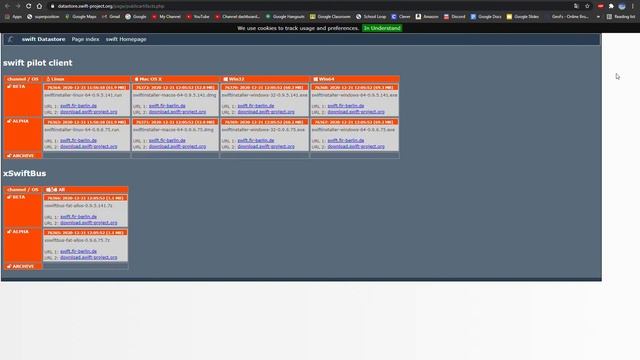Click BETA channel icon in xSwiftBus table
The height and width of the screenshot is (360, 640).
9,197
